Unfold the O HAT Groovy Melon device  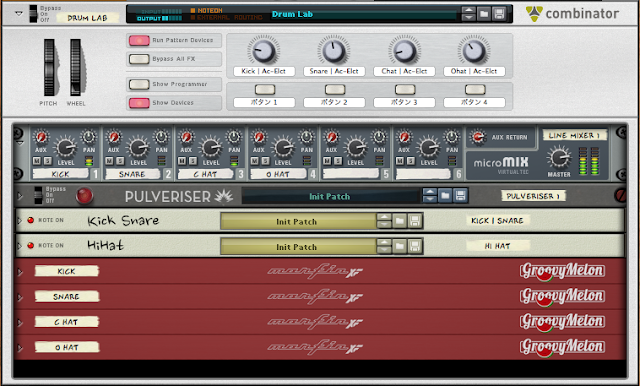[x=20, y=348]
